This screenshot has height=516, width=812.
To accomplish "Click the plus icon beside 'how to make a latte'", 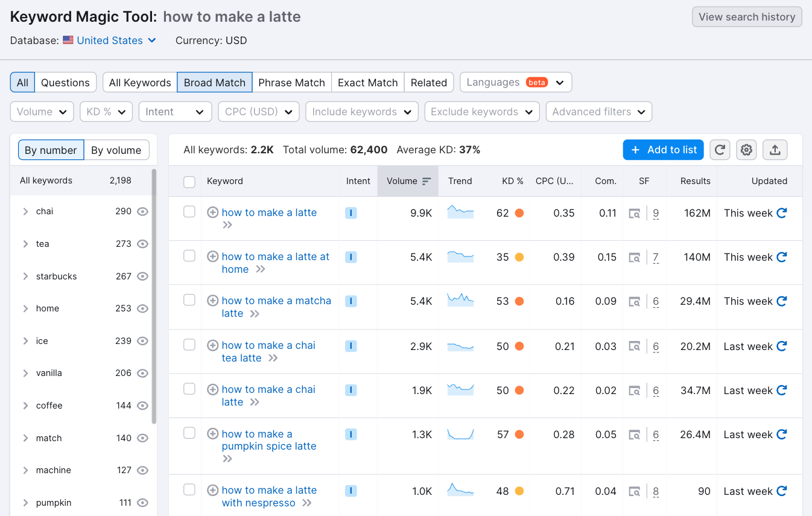I will tap(212, 212).
